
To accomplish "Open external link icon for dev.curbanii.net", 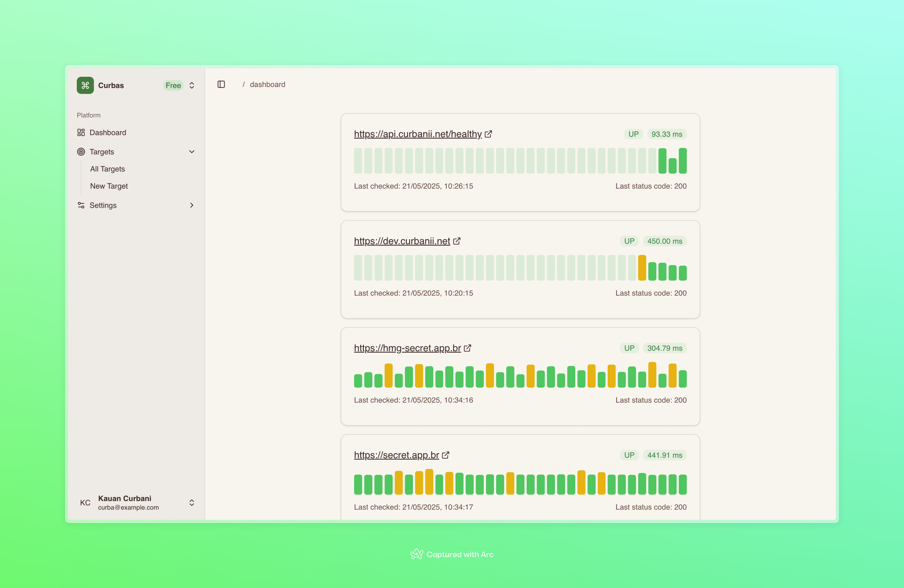I will pos(457,241).
